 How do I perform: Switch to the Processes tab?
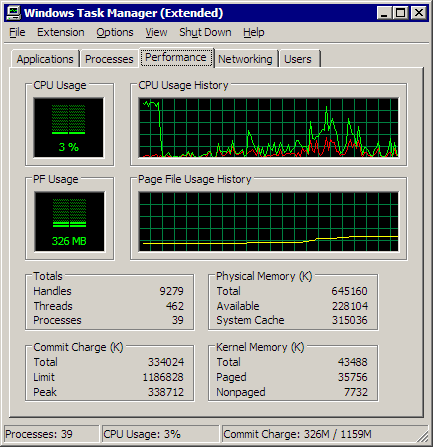coord(109,59)
